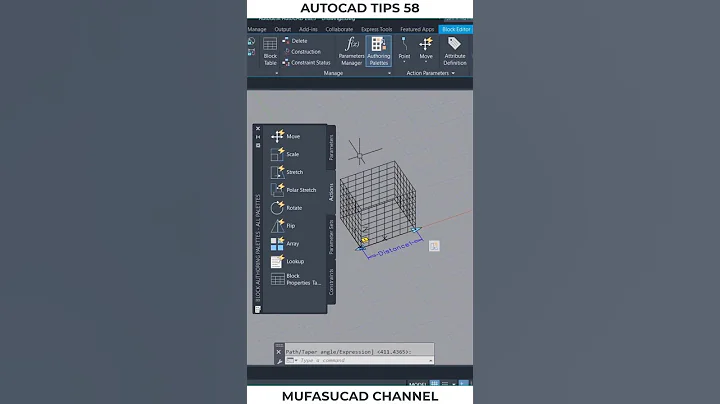
Task: Open the Manage panel dialog launcher arrow
Action: [x=389, y=73]
